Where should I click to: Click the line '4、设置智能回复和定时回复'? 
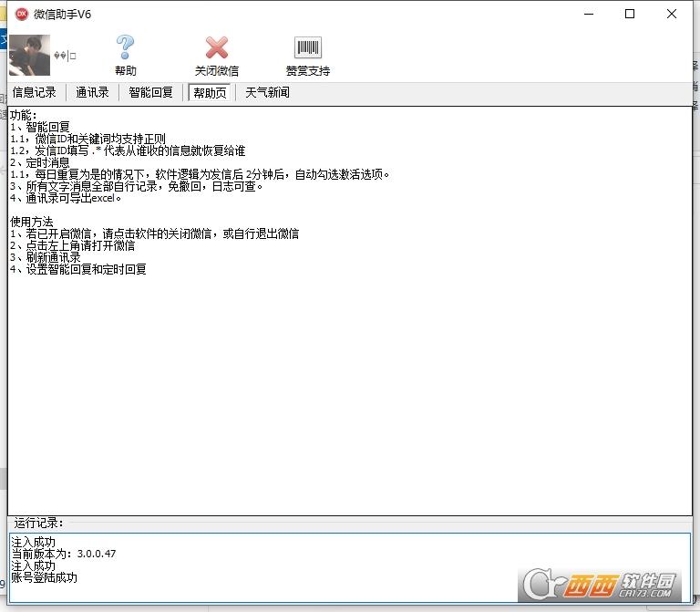coord(78,269)
